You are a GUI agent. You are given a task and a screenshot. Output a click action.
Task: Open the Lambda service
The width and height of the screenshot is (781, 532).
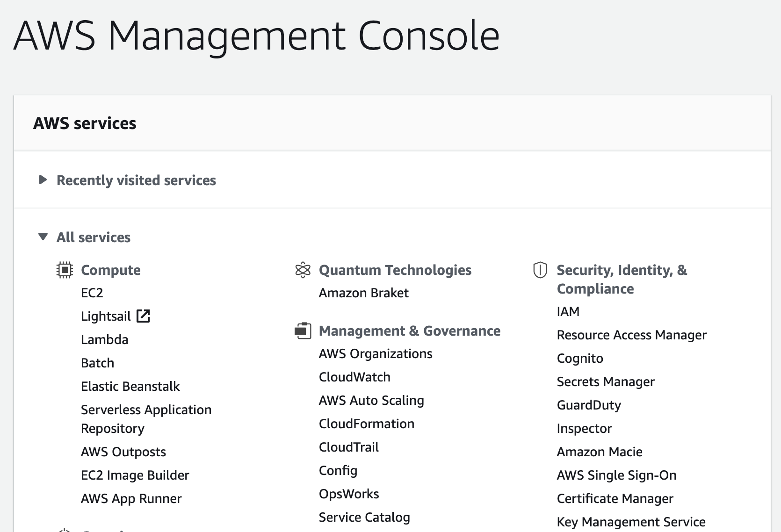(x=105, y=339)
